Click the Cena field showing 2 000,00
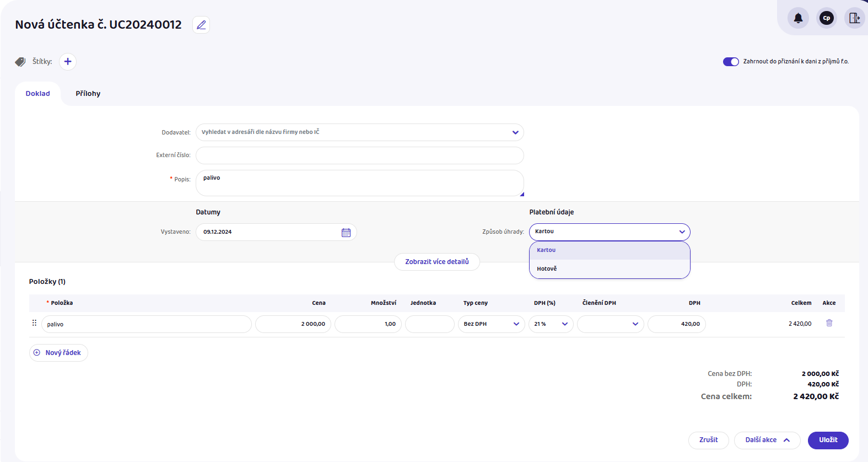 pyautogui.click(x=293, y=324)
